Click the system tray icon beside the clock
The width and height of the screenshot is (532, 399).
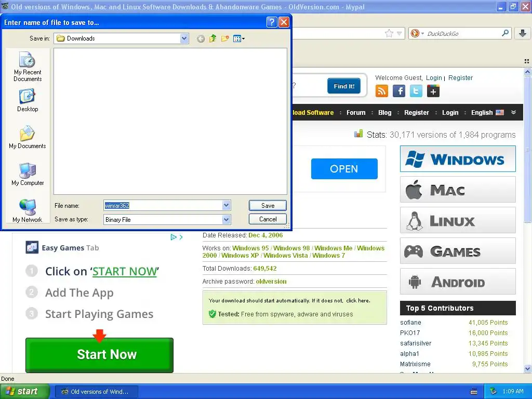click(494, 391)
